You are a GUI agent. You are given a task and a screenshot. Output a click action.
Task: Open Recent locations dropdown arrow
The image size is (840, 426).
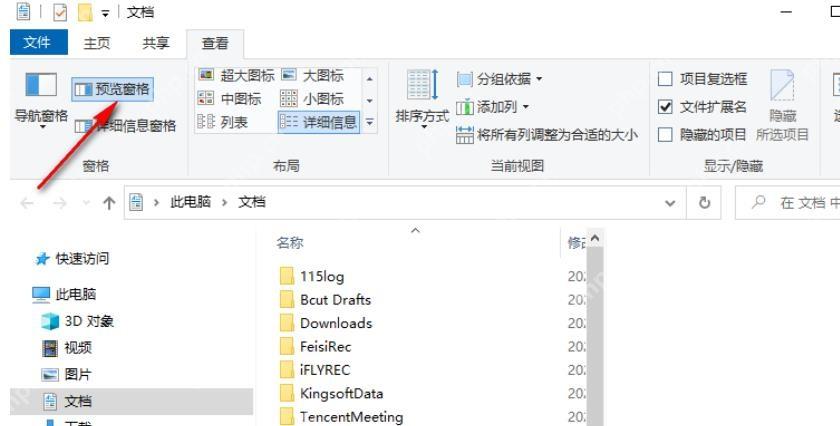click(x=86, y=203)
